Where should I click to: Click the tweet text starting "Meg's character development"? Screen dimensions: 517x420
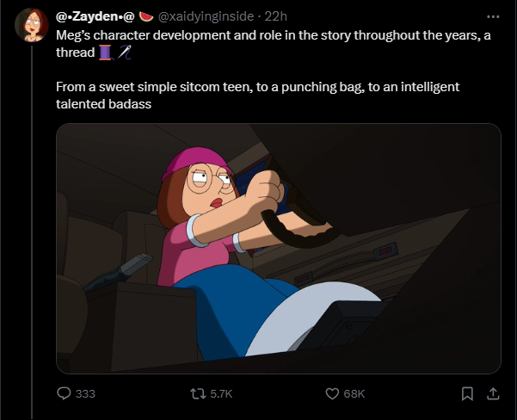coord(274,44)
